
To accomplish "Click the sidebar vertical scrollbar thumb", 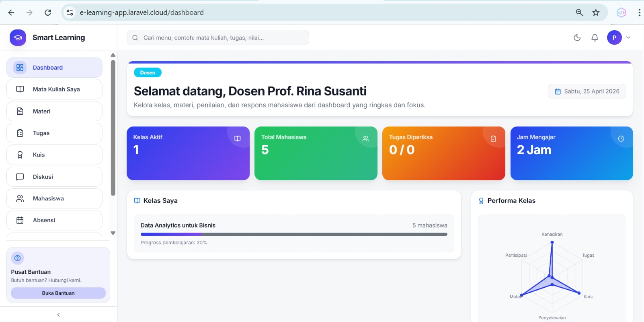I will click(x=113, y=128).
